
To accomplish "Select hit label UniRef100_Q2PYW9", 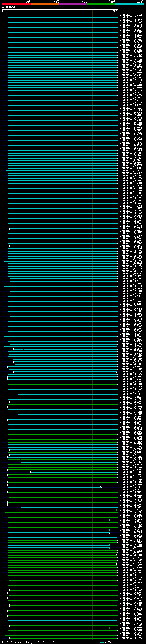I will click(131, 72).
